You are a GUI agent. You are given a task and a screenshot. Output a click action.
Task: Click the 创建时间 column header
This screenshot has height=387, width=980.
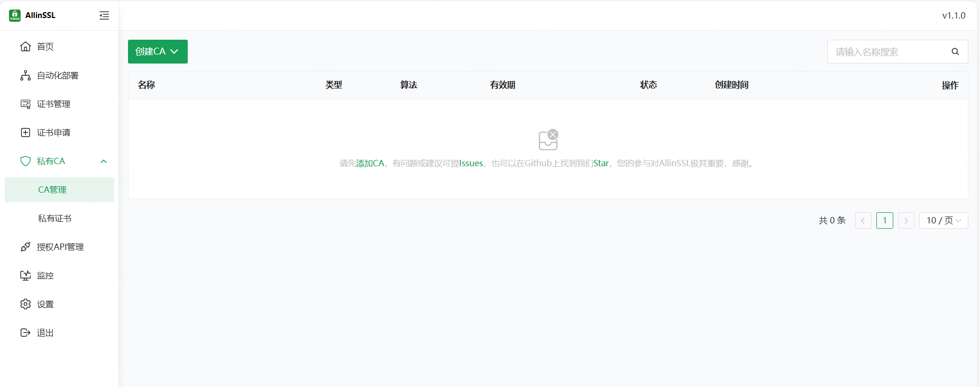(731, 85)
